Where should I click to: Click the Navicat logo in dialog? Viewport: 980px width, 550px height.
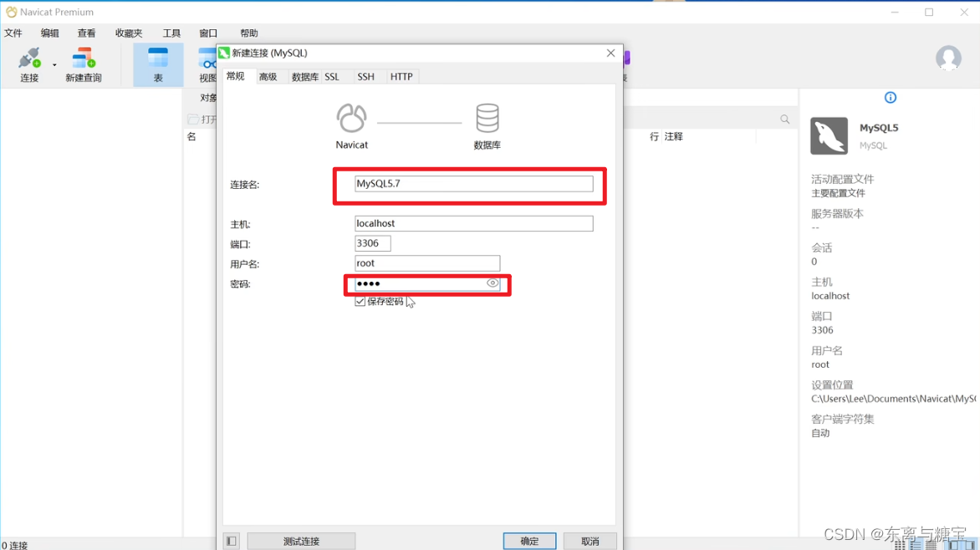point(351,118)
